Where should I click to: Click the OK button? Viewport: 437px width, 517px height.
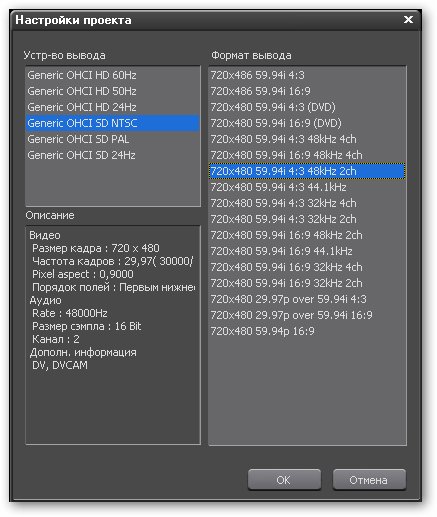click(284, 480)
